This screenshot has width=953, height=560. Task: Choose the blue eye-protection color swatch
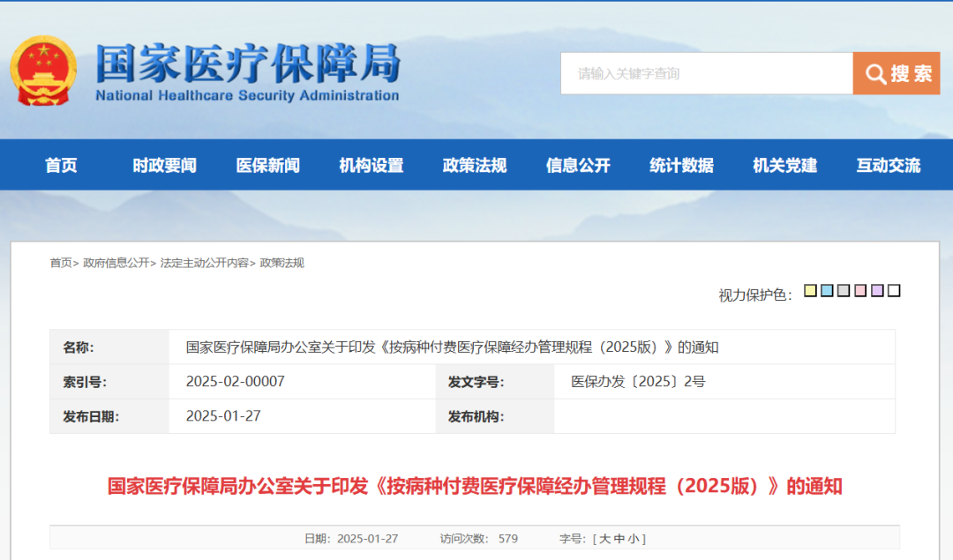[x=827, y=290]
